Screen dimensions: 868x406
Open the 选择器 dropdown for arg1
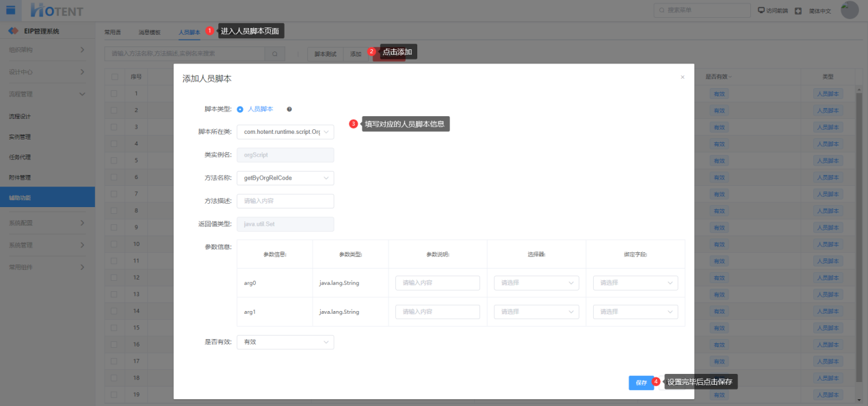pos(536,312)
